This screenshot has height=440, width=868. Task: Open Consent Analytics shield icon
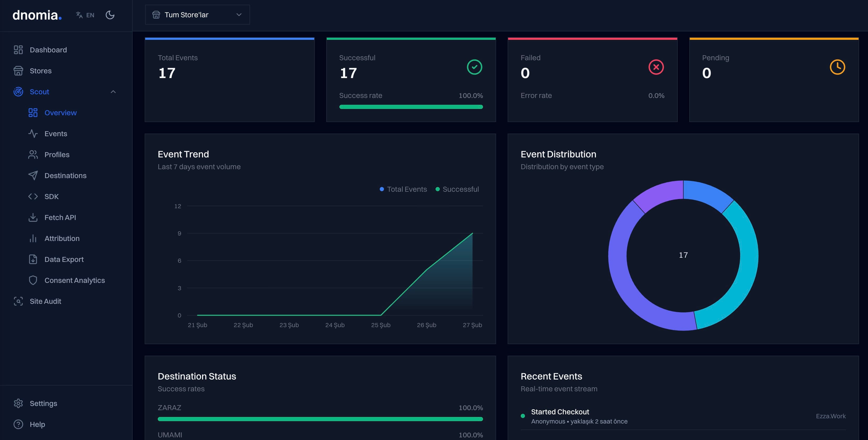[33, 280]
